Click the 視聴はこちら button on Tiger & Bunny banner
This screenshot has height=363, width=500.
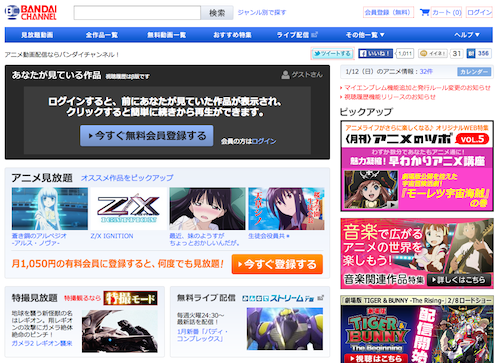pyautogui.click(x=376, y=359)
